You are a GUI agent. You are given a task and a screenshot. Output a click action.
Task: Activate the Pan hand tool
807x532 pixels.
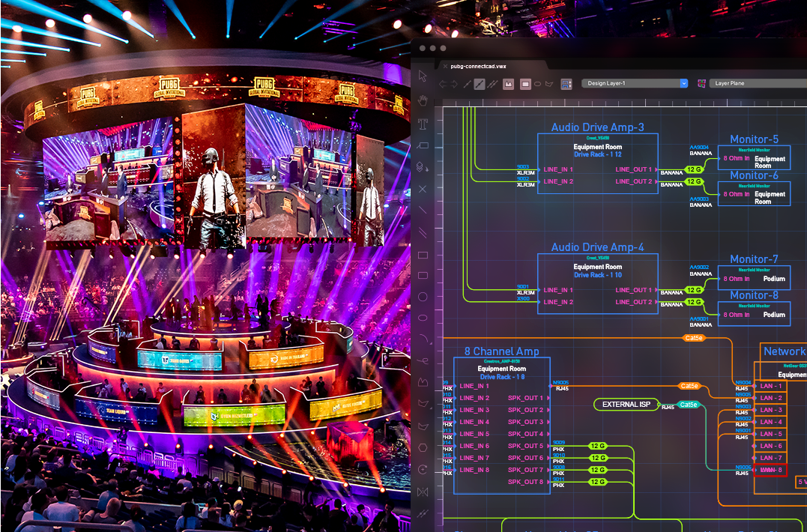(423, 100)
